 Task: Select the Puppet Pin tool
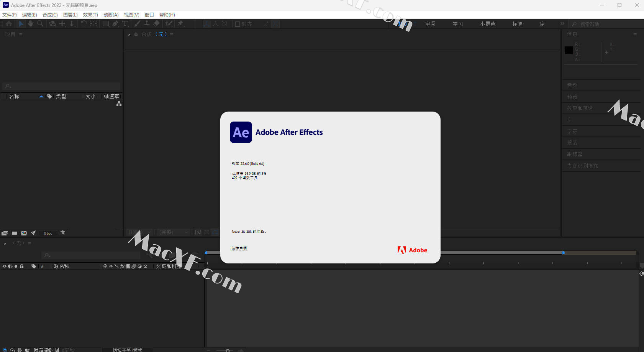(180, 24)
